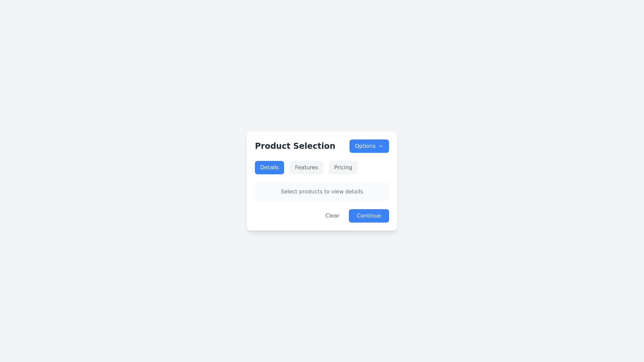Image resolution: width=644 pixels, height=362 pixels.
Task: Select the blue Details tab button
Action: tap(269, 168)
